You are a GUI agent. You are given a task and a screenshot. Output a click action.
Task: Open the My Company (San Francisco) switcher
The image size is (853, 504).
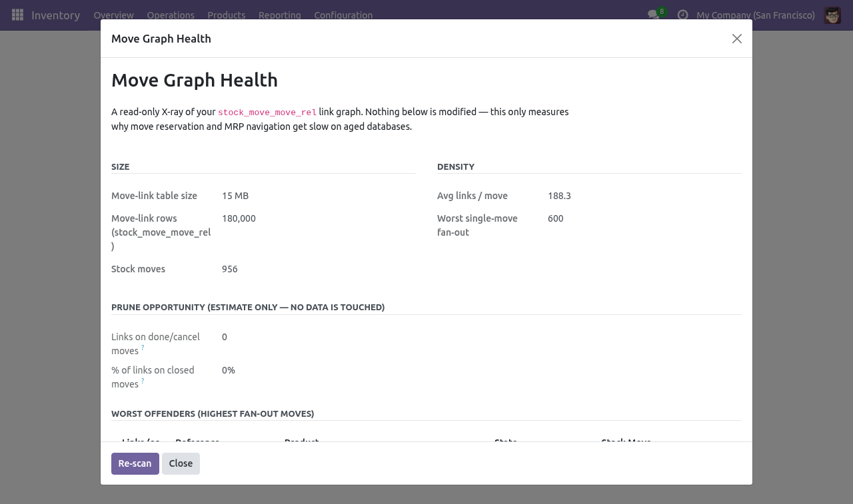coord(756,15)
